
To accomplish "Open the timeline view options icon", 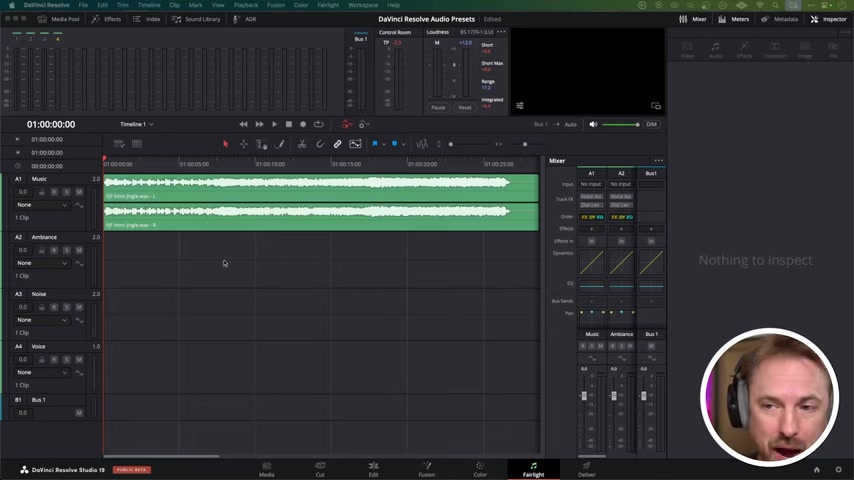I will [x=119, y=144].
